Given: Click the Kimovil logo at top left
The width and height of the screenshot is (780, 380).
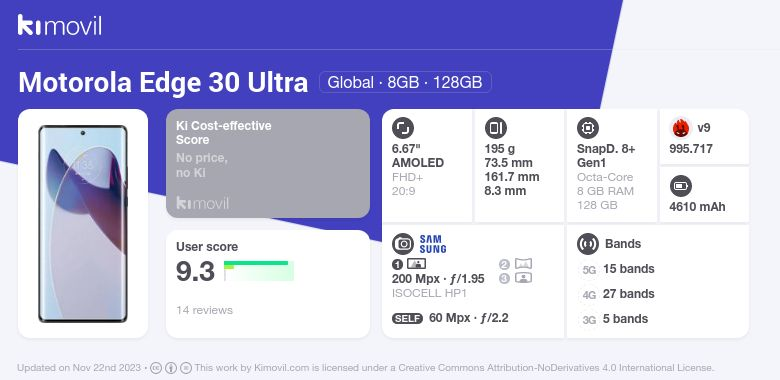Looking at the screenshot, I should (x=60, y=25).
